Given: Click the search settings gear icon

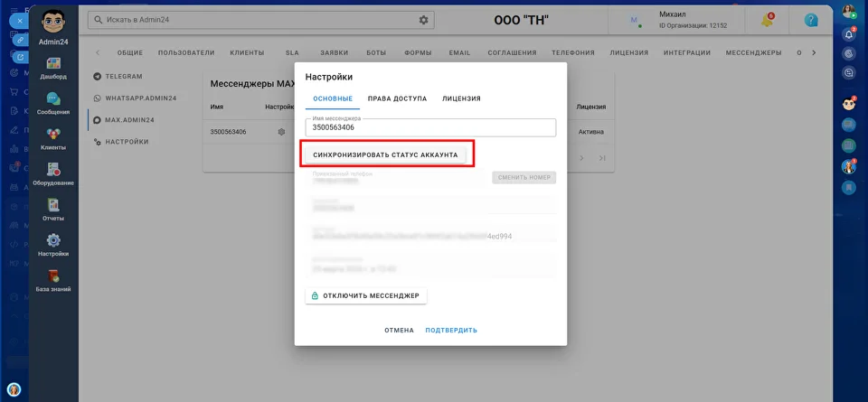Looking at the screenshot, I should pyautogui.click(x=423, y=20).
